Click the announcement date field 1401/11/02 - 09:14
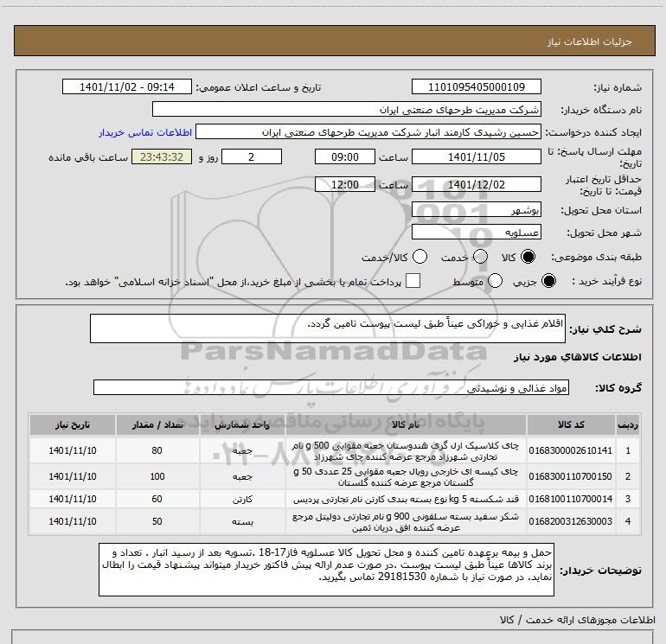 (x=127, y=87)
